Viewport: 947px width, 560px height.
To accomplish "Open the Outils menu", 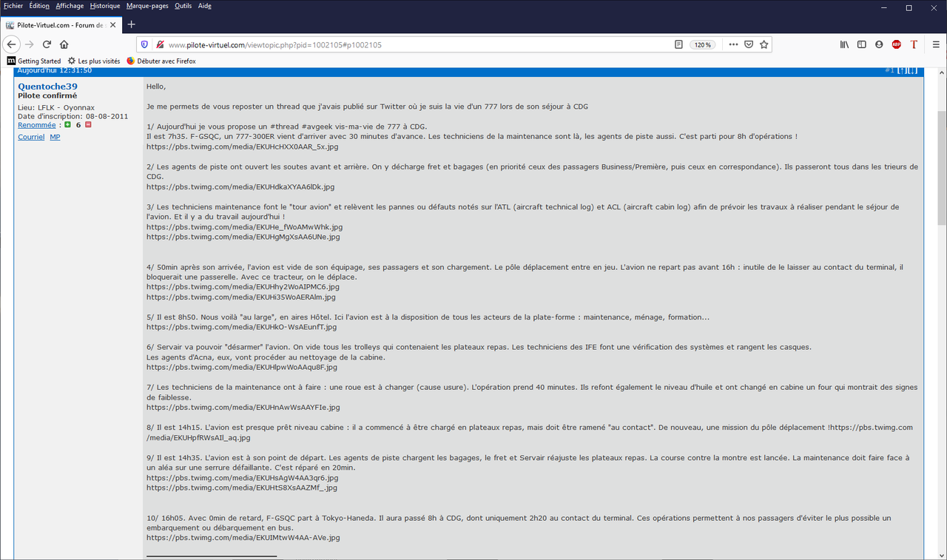I will point(183,6).
